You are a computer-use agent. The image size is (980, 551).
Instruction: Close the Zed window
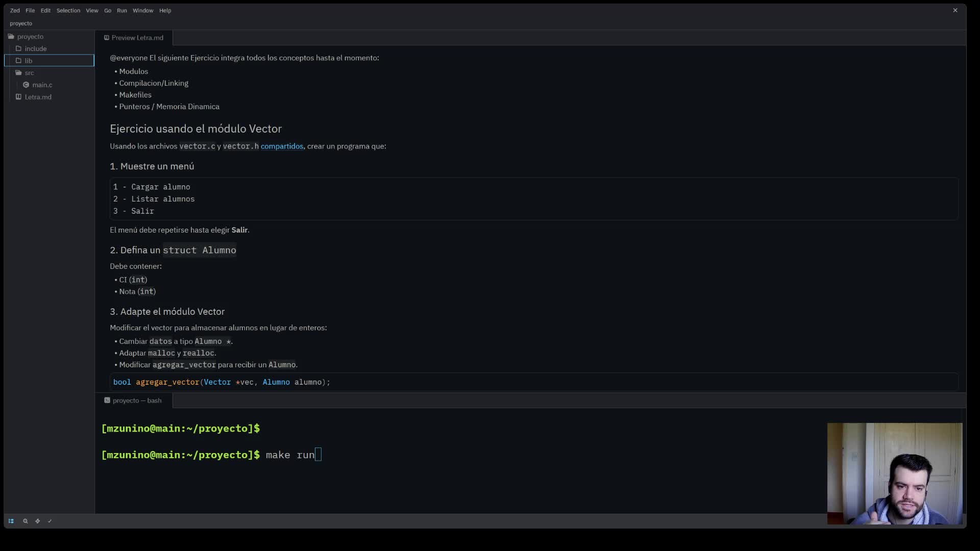pyautogui.click(x=955, y=10)
